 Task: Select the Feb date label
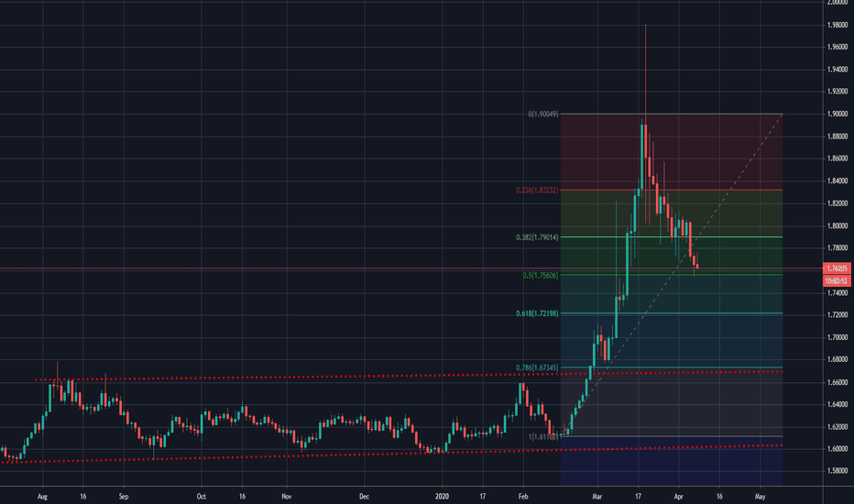coord(523,497)
